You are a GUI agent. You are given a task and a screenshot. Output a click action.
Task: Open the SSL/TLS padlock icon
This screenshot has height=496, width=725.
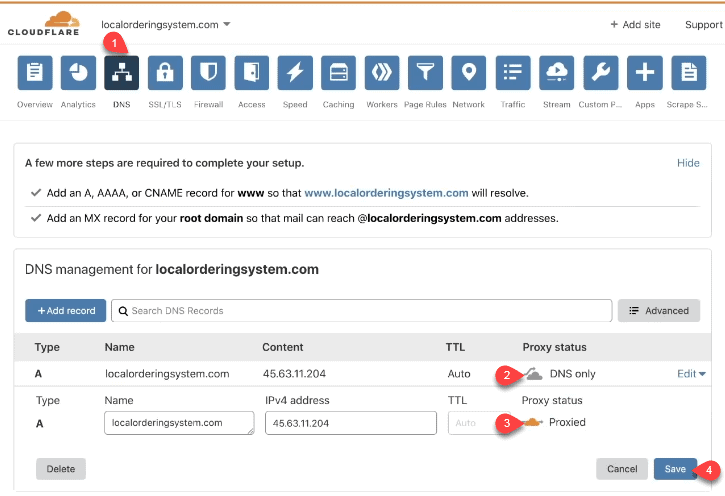tap(165, 73)
